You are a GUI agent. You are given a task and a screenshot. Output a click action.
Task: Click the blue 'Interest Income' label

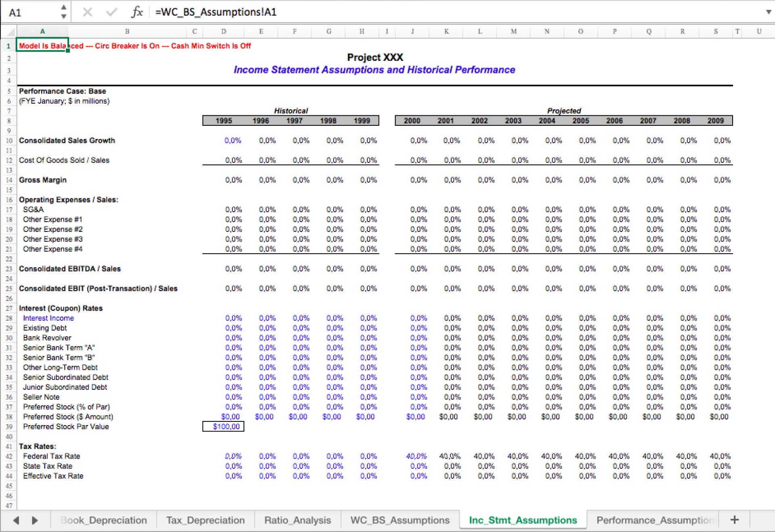point(48,318)
